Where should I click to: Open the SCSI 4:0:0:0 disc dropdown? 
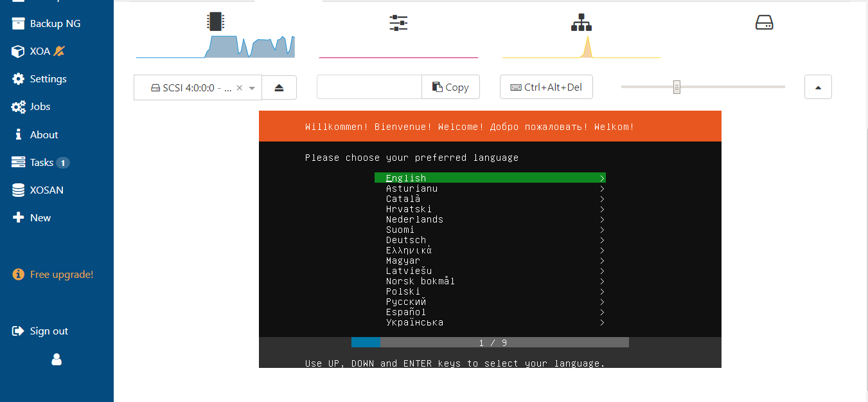(252, 88)
